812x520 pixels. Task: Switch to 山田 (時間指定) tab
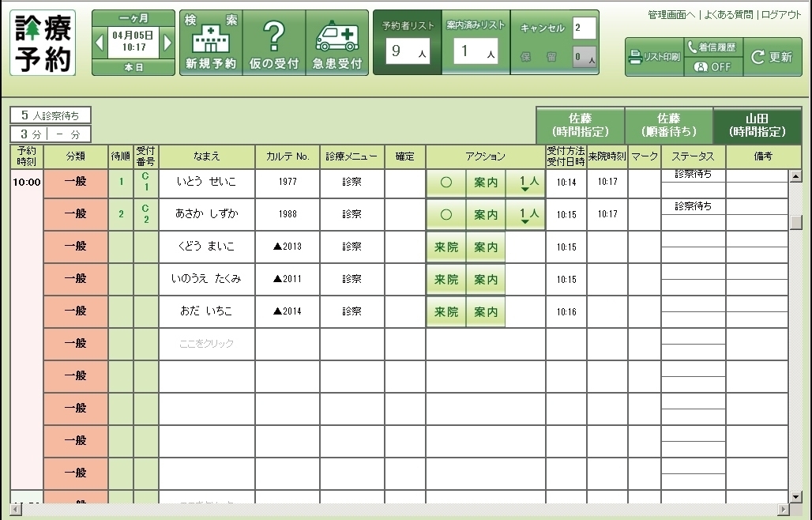(x=757, y=125)
